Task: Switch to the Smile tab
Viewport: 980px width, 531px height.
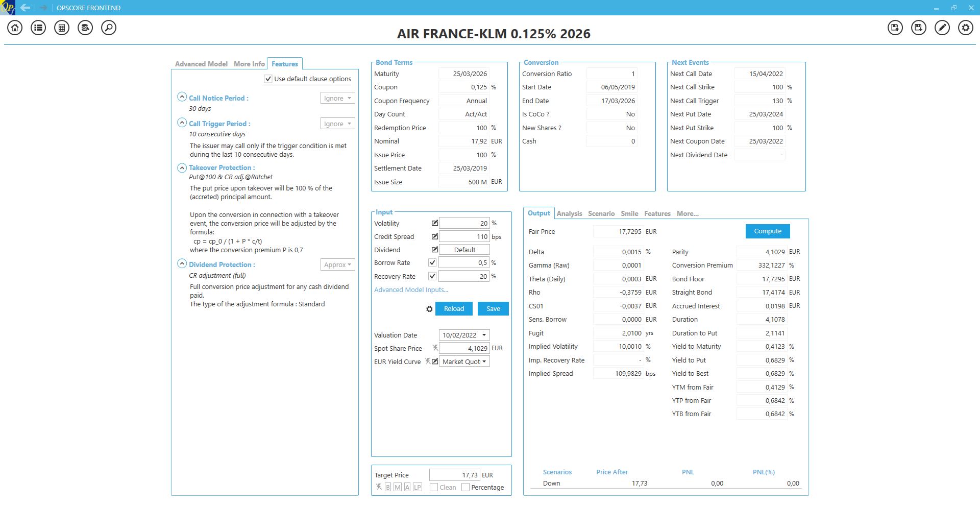Action: [x=629, y=213]
